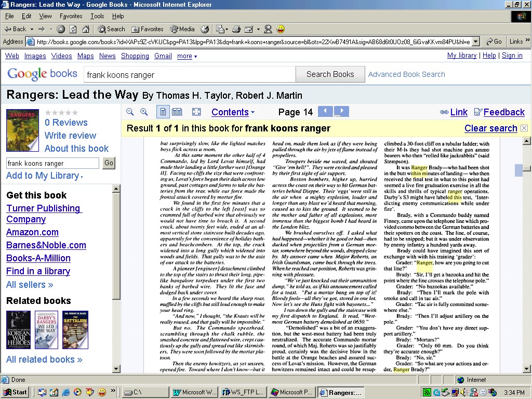Open the Favorites menu
Screen dimensions: 532x399
pyautogui.click(x=71, y=16)
